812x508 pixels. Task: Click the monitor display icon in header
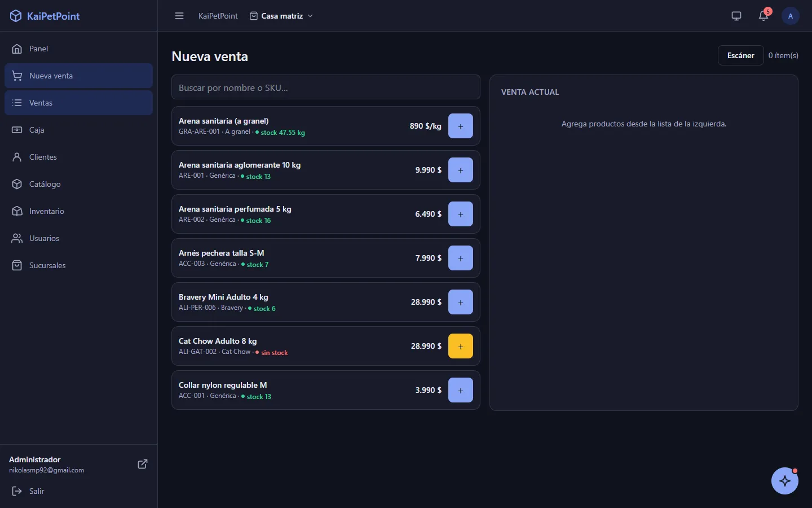click(736, 16)
